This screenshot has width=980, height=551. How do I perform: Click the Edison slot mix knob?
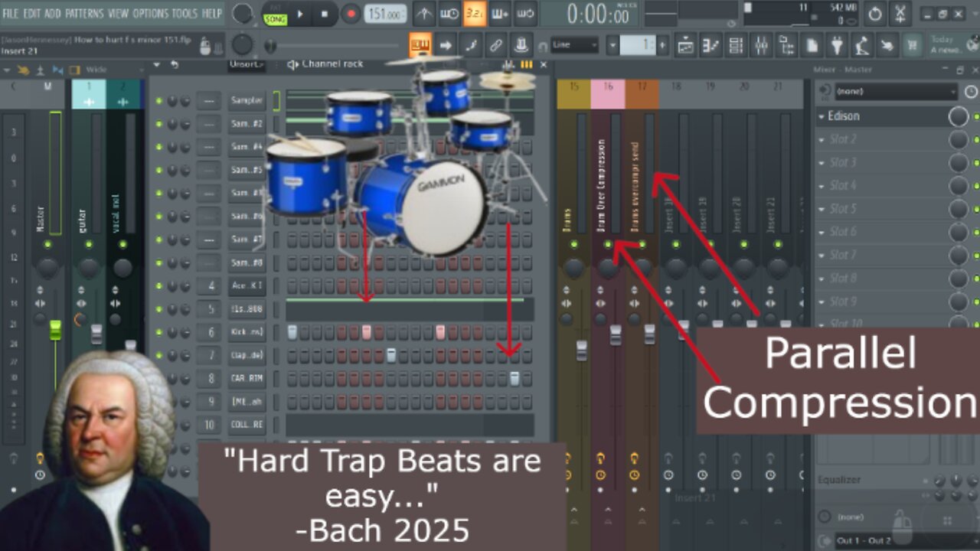[959, 116]
